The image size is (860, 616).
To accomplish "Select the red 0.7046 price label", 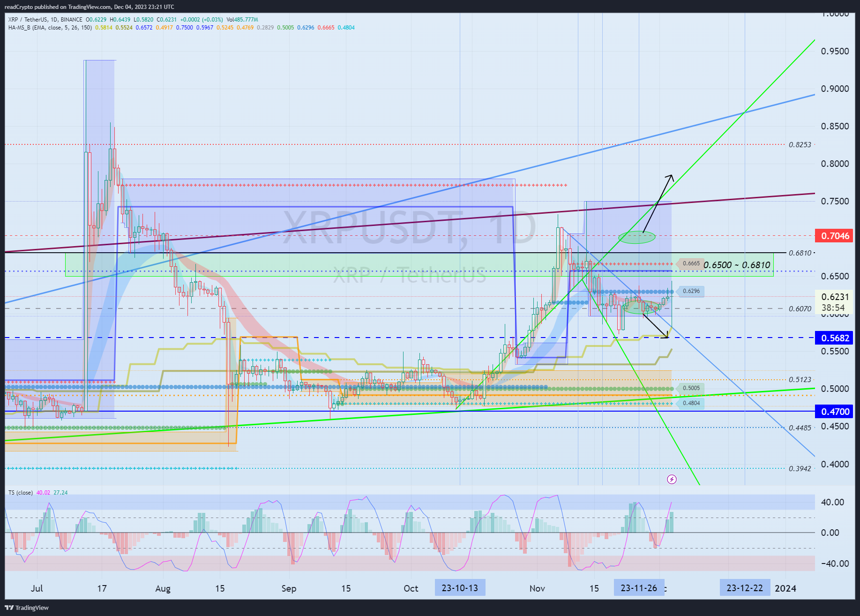I will click(835, 236).
